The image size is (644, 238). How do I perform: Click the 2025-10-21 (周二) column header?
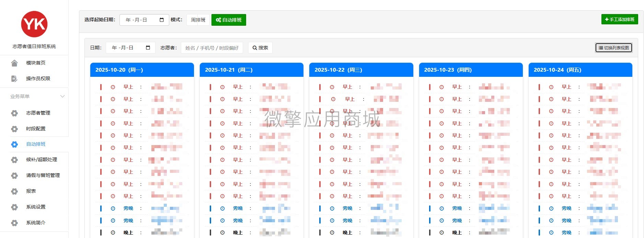coord(252,70)
